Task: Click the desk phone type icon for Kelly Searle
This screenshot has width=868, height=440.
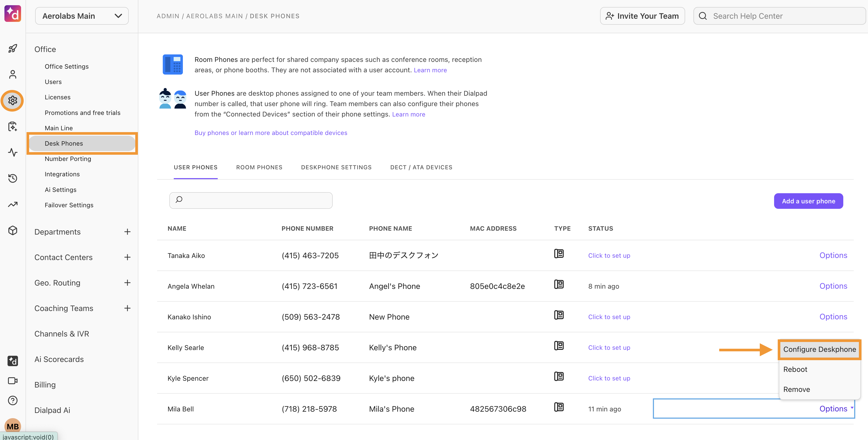Action: coord(559,345)
